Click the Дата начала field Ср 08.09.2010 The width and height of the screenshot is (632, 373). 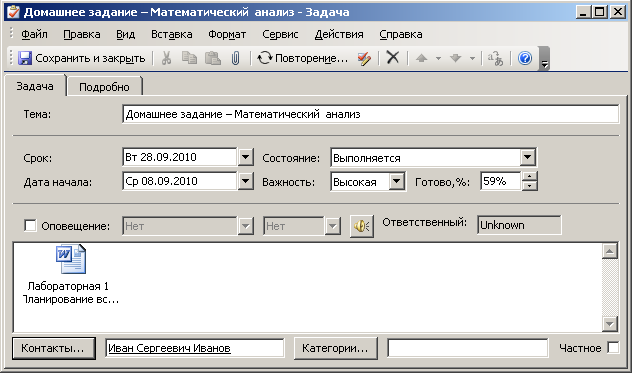tap(179, 181)
